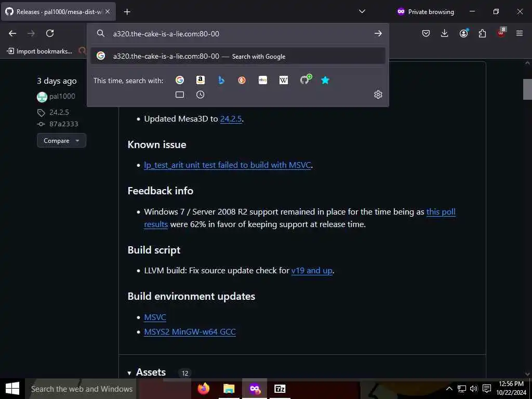Search this time with DuckDuckGo icon
The image size is (532, 399).
[x=242, y=80]
